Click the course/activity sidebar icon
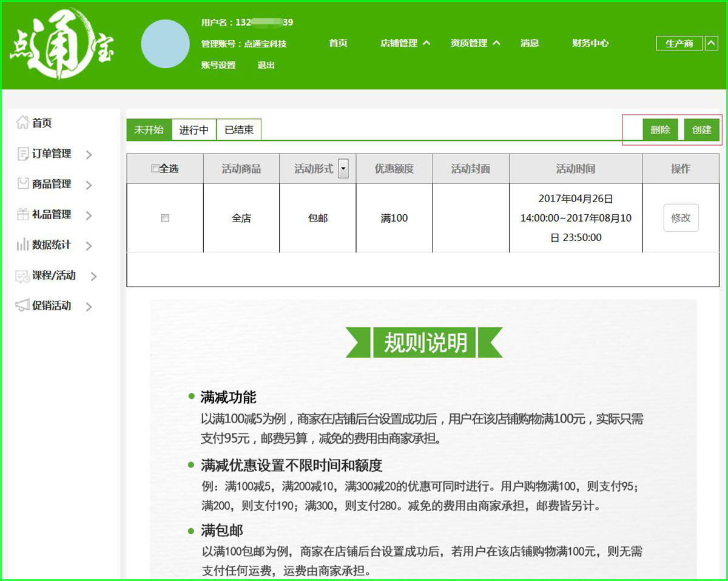728x581 pixels. (x=22, y=276)
